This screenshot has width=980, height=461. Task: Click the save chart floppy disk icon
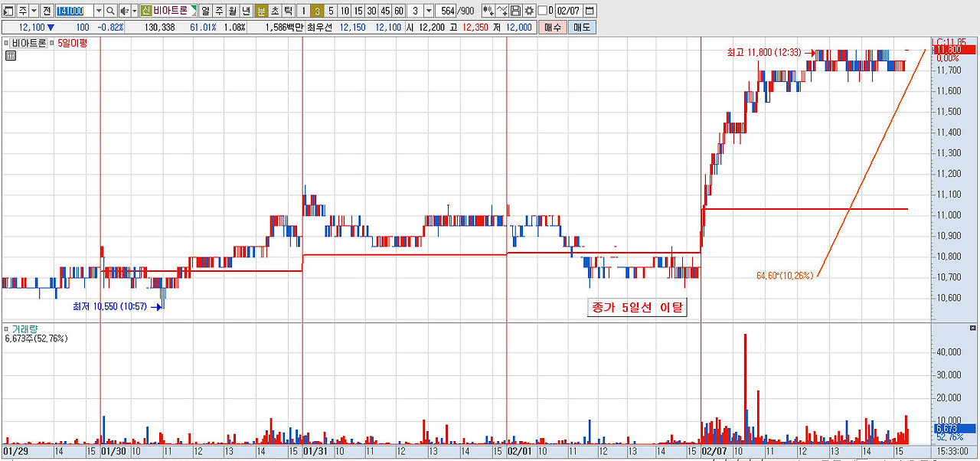pos(516,11)
